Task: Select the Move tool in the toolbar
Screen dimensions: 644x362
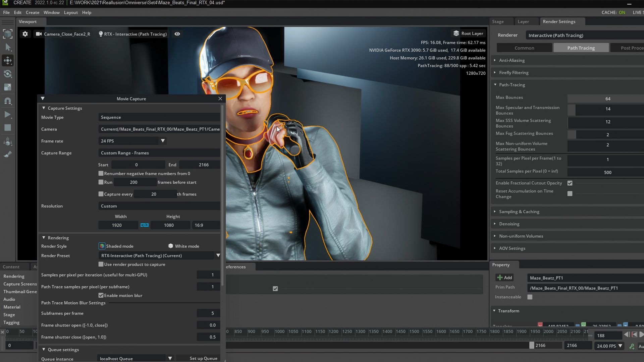Action: [x=8, y=61]
